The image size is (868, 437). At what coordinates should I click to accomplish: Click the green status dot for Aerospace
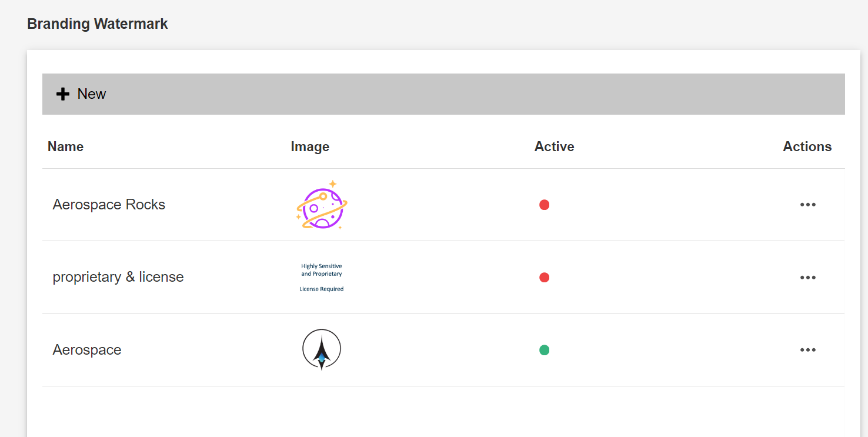[544, 349]
